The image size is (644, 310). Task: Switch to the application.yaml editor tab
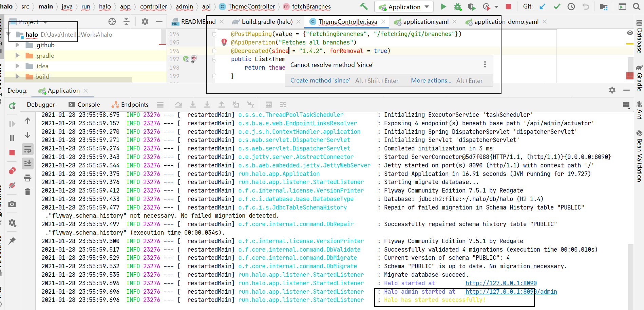(x=425, y=22)
